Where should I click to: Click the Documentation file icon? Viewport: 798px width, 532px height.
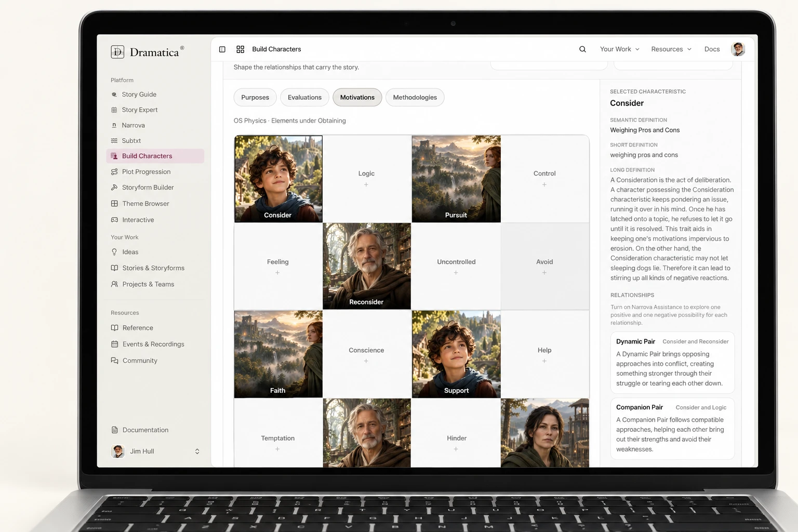click(x=114, y=430)
